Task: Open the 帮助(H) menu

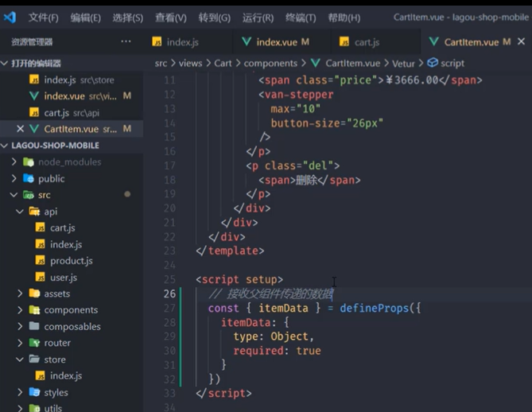Action: tap(344, 17)
